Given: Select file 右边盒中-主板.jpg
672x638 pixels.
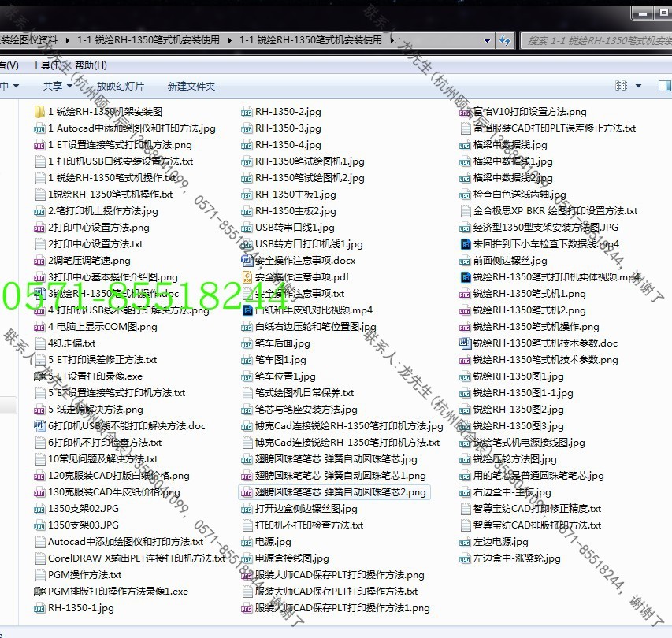Looking at the screenshot, I should pyautogui.click(x=505, y=492).
